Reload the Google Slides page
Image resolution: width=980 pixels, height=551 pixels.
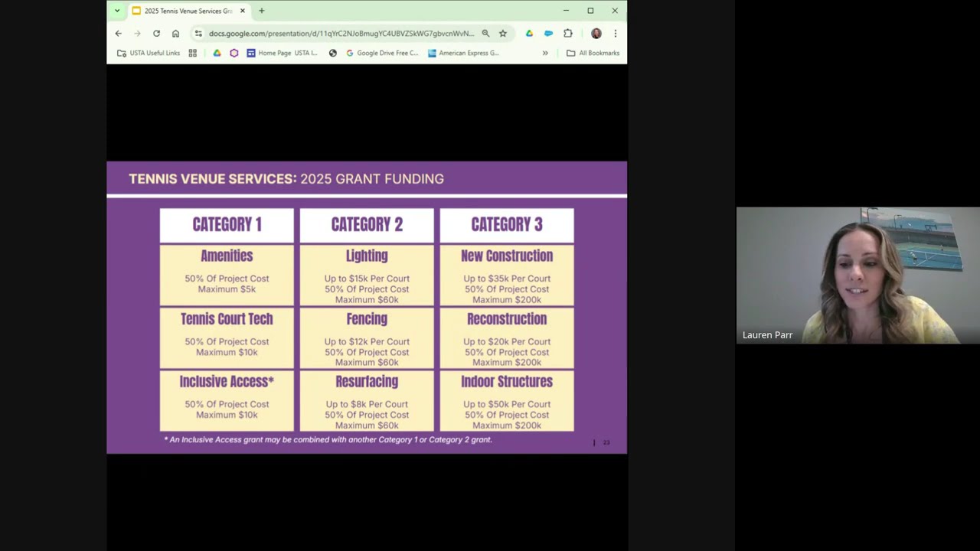(x=156, y=34)
